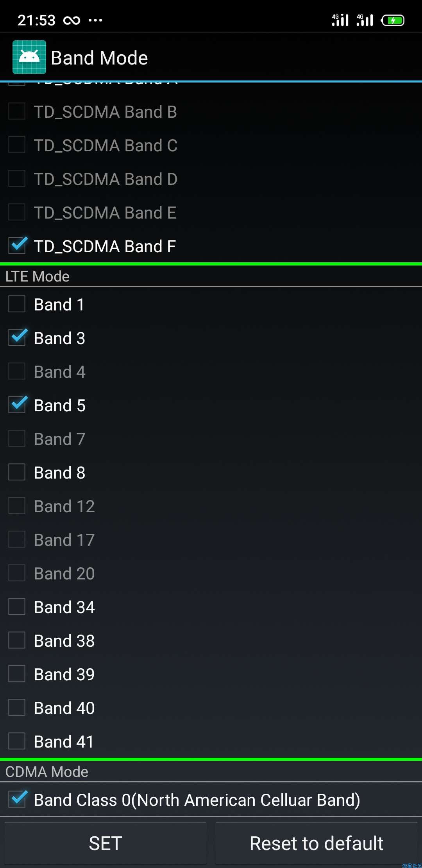The width and height of the screenshot is (422, 868).
Task: Click Reset to default button
Action: click(316, 843)
